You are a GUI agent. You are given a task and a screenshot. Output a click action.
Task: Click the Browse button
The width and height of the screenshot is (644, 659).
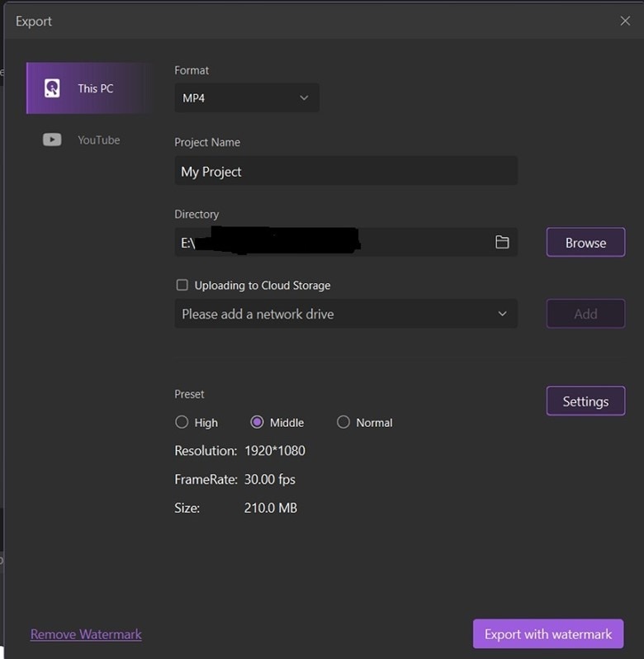point(585,243)
